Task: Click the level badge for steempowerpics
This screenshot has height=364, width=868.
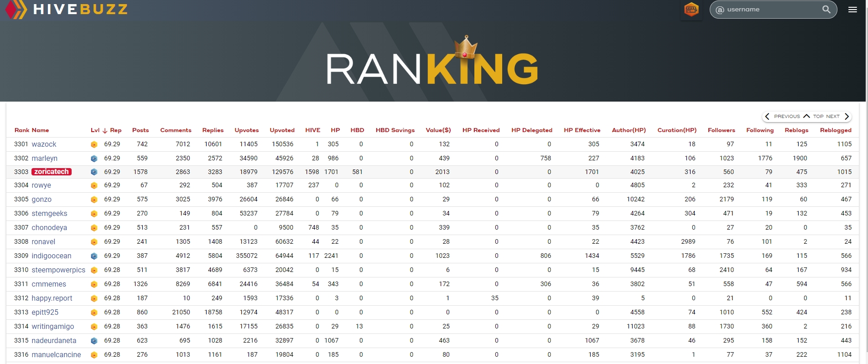Action: coord(94,270)
